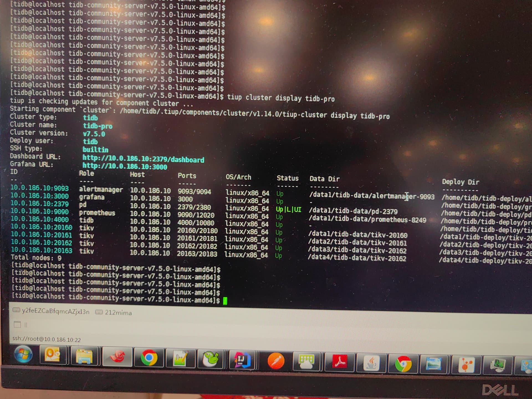
Task: Select ports value '2379/2380'
Action: (194, 207)
